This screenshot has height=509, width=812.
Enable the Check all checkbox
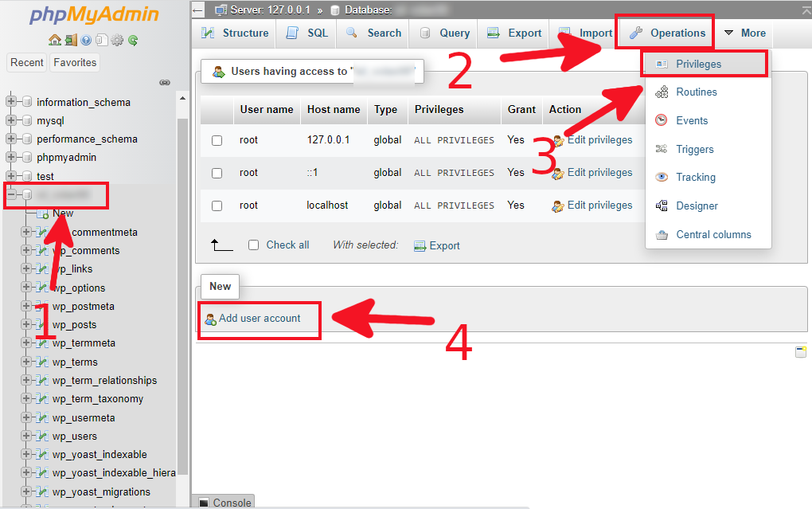253,245
